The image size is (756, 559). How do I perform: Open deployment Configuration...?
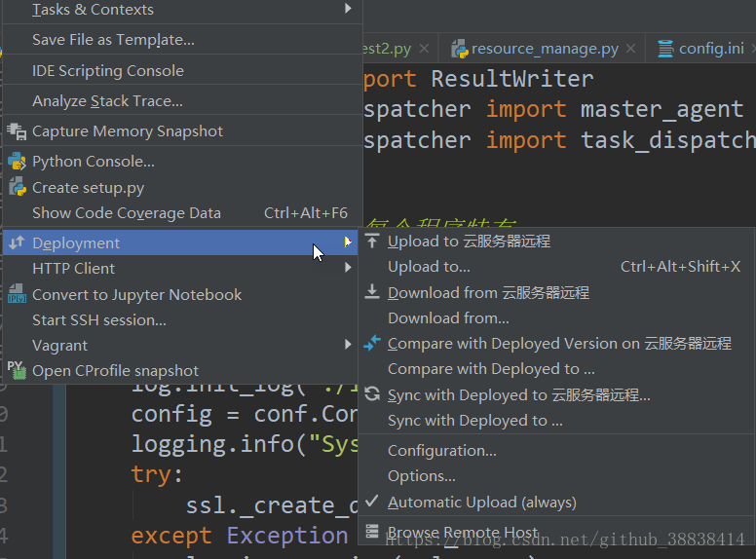(556, 451)
